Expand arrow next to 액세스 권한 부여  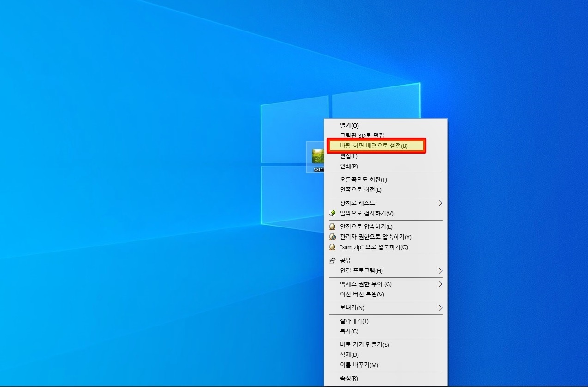tap(440, 284)
